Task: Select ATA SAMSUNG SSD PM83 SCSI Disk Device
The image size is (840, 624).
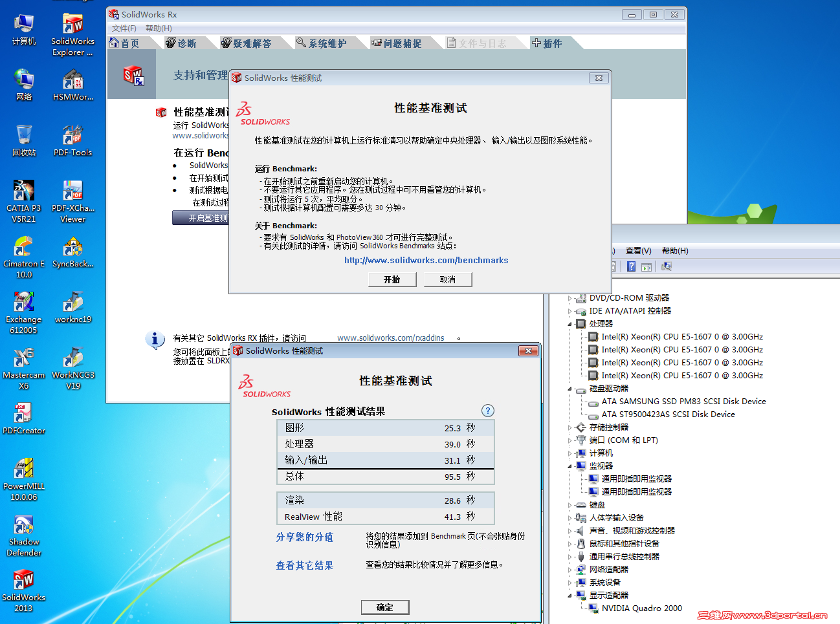Action: tap(683, 402)
